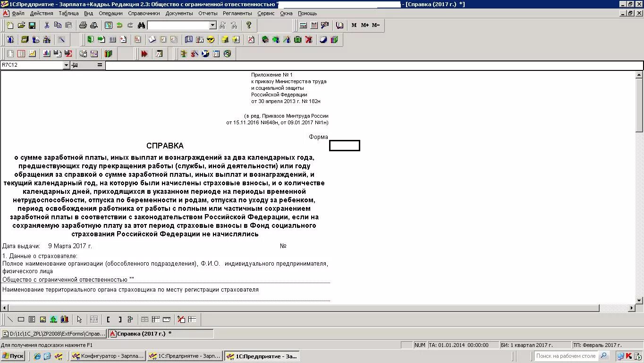Click the film reel icon
The image size is (644, 363).
228,54
